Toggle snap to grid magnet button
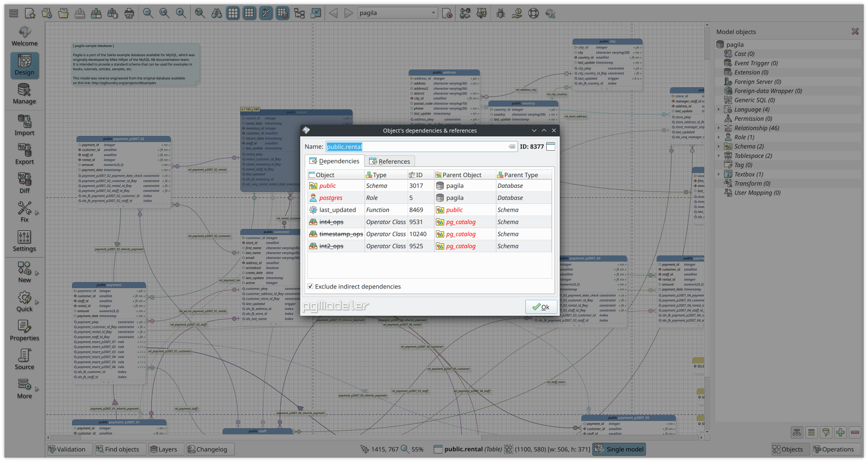Viewport: 868px width, 462px height. [282, 13]
